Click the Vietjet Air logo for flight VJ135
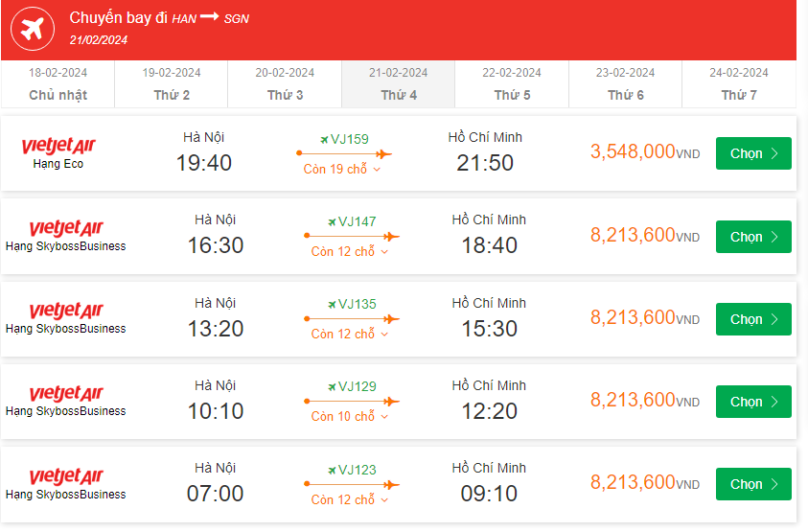The height and width of the screenshot is (532, 808). (65, 311)
